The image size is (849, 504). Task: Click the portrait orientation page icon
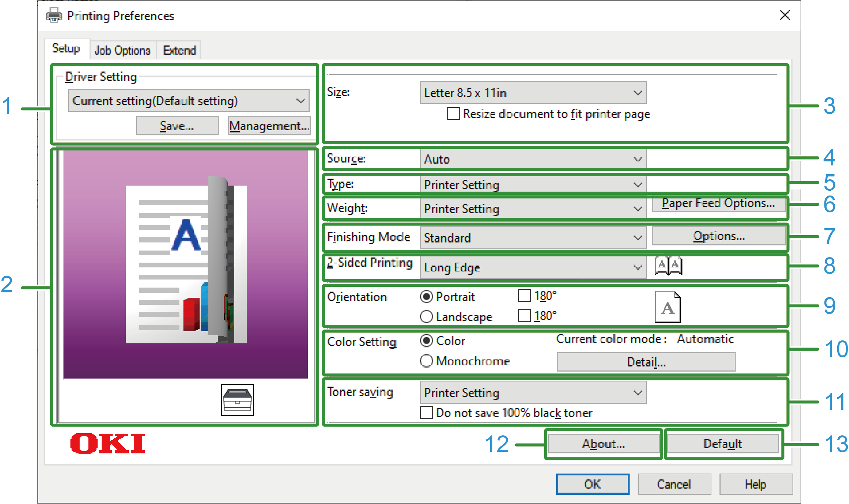point(667,307)
